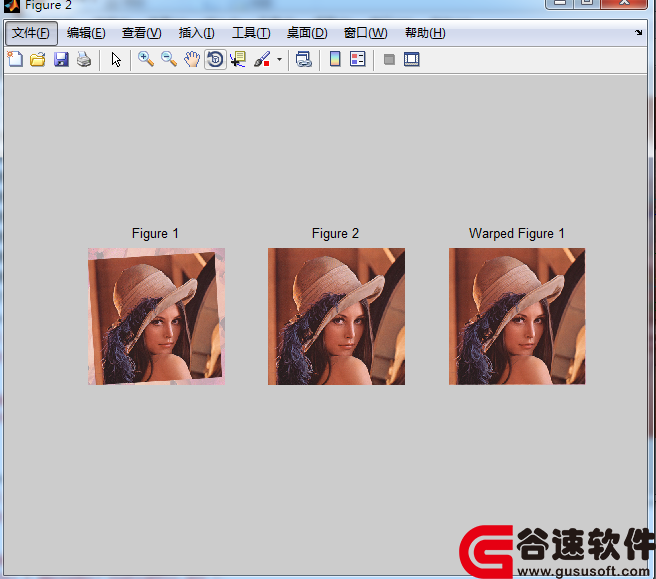
Task: Save the figure with the floppy disk icon
Action: 61,59
